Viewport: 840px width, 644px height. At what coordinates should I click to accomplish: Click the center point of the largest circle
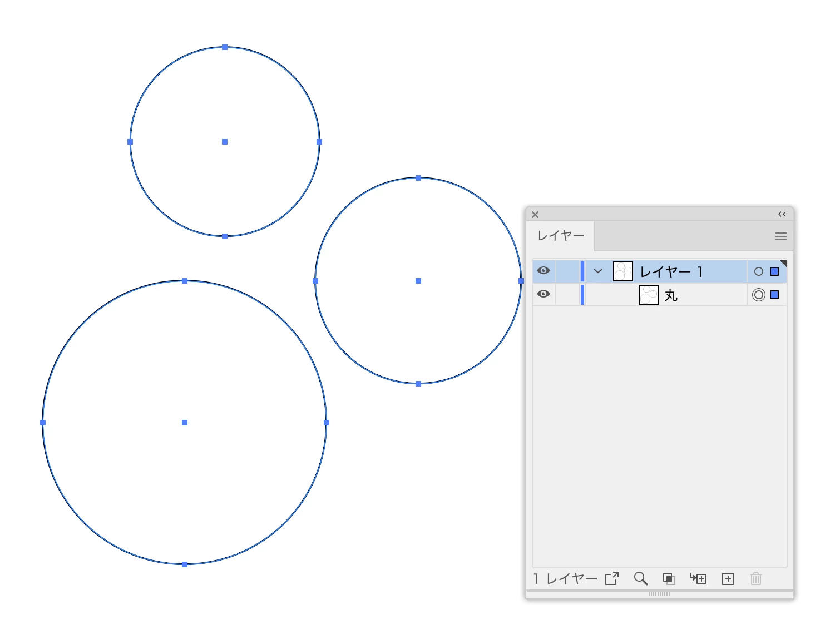point(185,423)
